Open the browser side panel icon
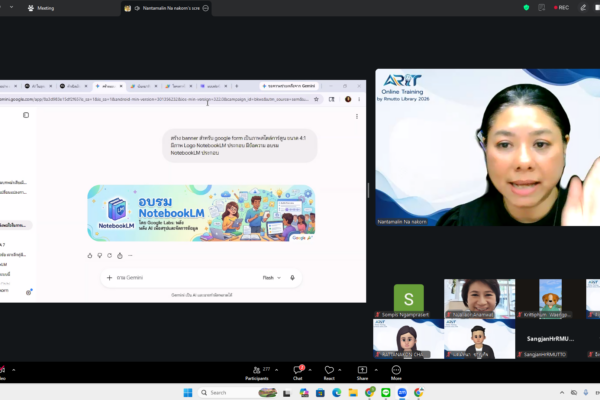Image resolution: width=600 pixels, height=400 pixels. click(x=332, y=99)
